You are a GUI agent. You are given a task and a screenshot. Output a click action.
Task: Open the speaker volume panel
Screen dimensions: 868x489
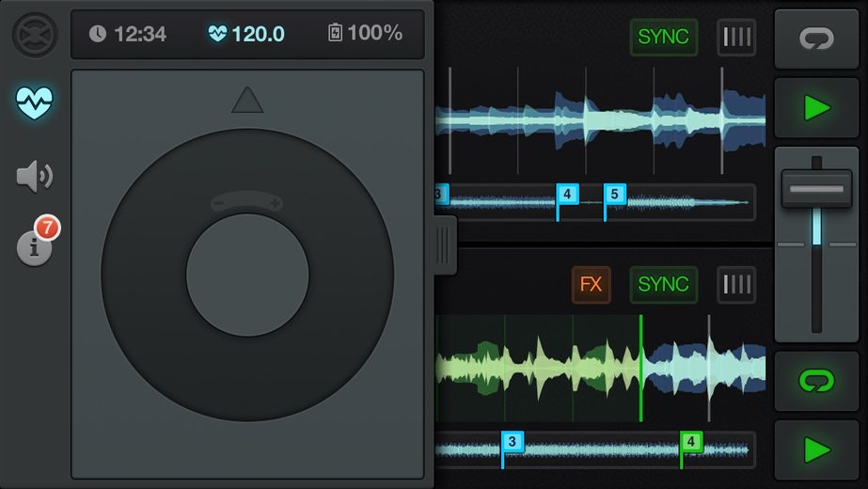tap(34, 177)
